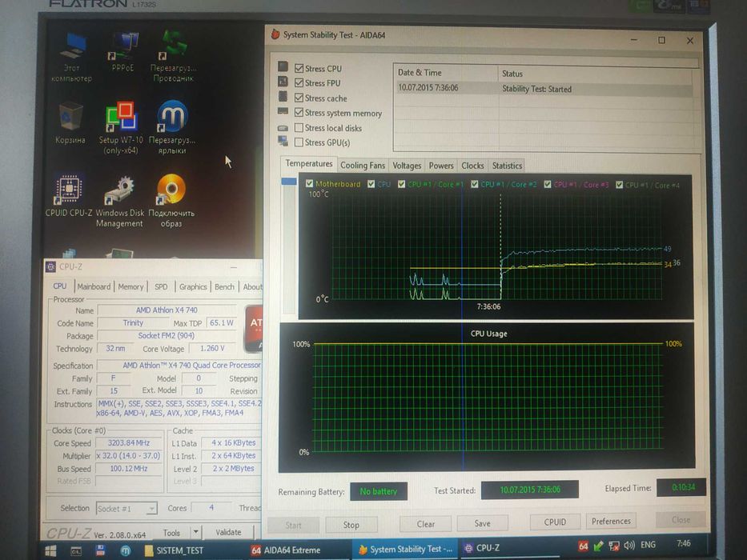Image resolution: width=747 pixels, height=560 pixels.
Task: Click the CPU-Z Tools button
Action: pyautogui.click(x=171, y=532)
